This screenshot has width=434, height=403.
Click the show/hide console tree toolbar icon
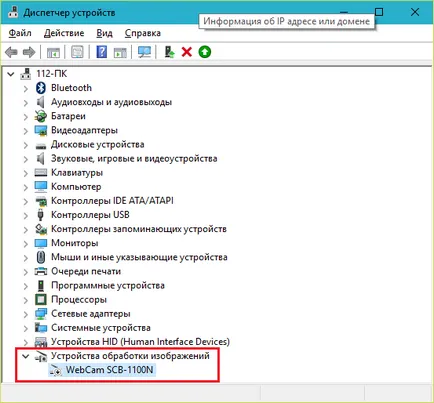pos(53,52)
